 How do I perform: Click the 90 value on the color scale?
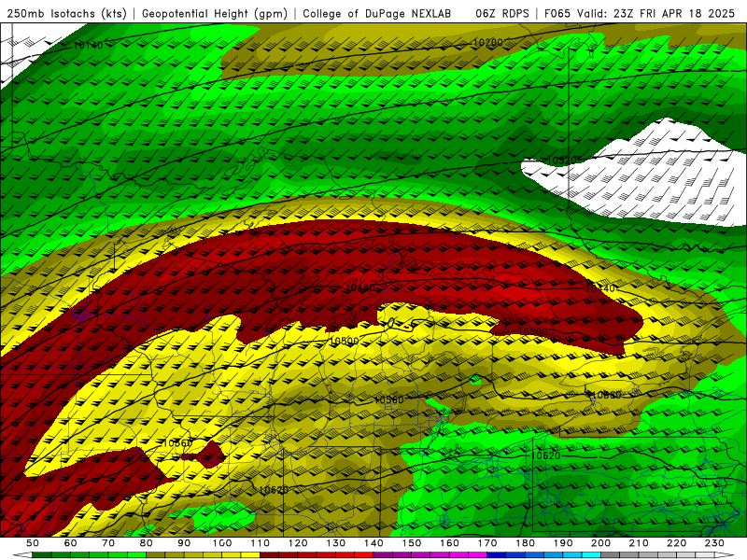184,543
